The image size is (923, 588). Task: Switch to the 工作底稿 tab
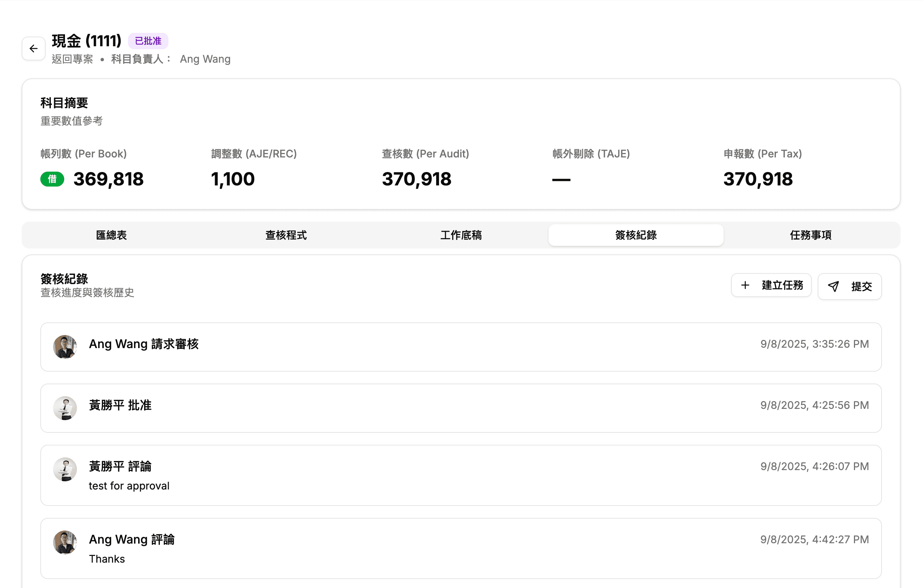click(x=461, y=235)
